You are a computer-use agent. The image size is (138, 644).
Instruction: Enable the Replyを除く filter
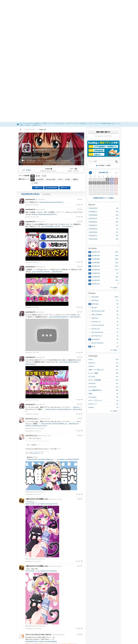pos(40,179)
